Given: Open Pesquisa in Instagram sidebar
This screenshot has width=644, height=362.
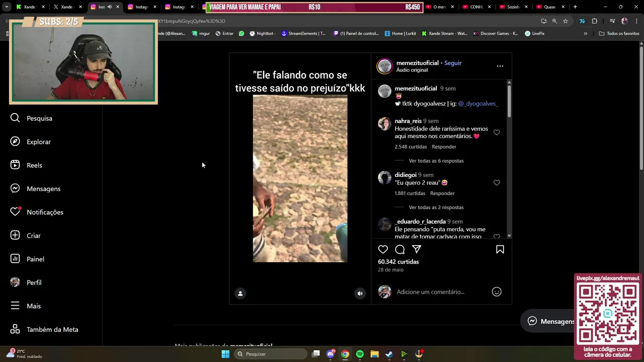Looking at the screenshot, I should coord(31,118).
